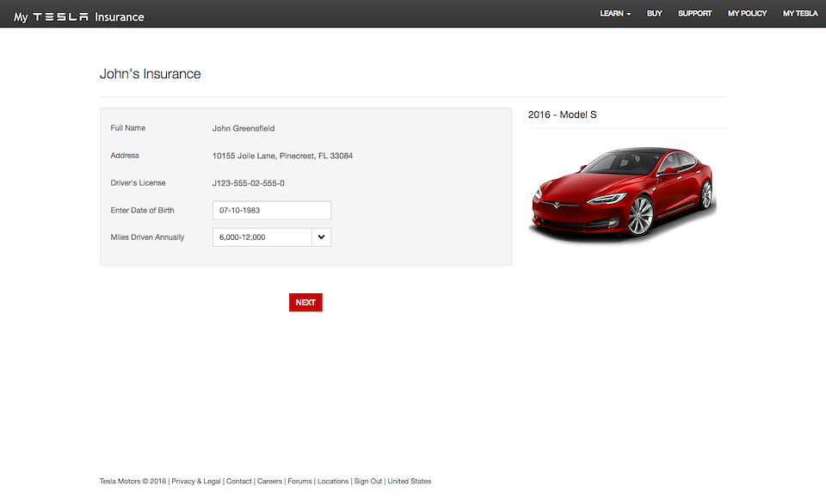Visit the Careers footer link

point(269,482)
